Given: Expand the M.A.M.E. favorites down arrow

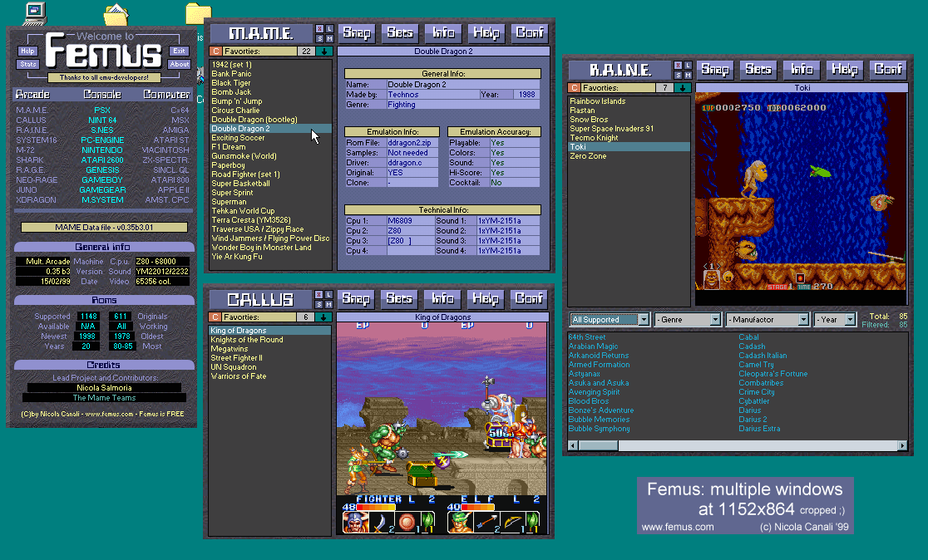Looking at the screenshot, I should pyautogui.click(x=324, y=52).
